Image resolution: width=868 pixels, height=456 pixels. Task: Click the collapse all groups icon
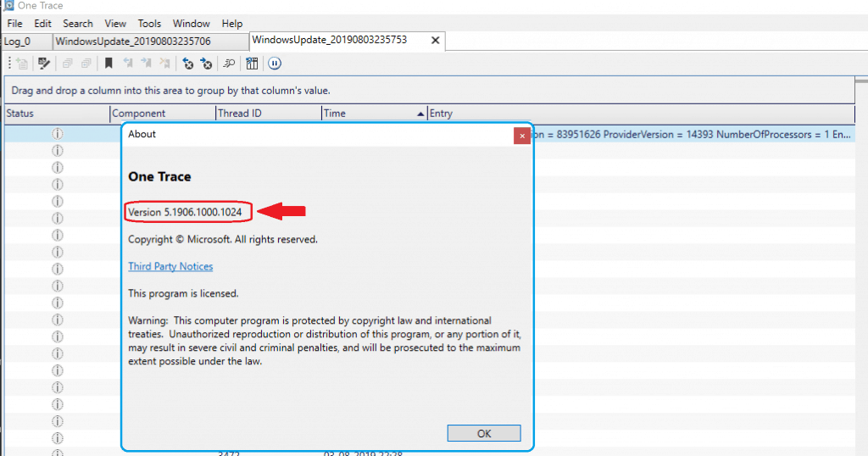[68, 64]
